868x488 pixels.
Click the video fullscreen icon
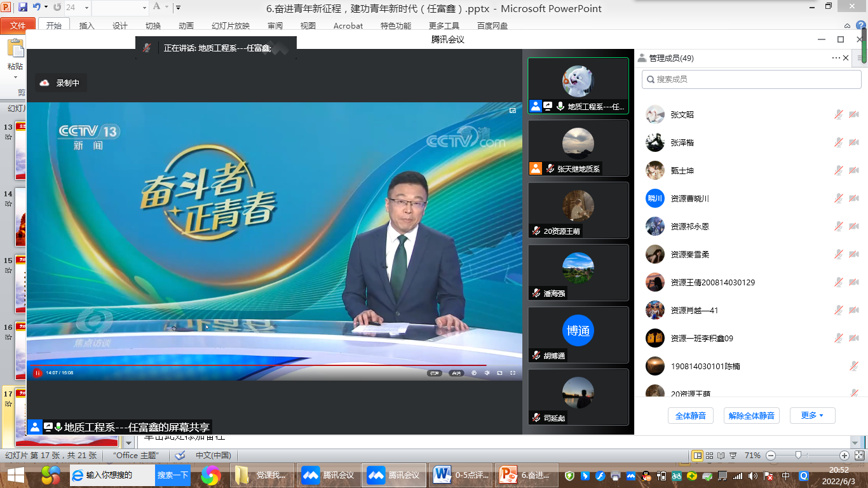click(x=513, y=373)
